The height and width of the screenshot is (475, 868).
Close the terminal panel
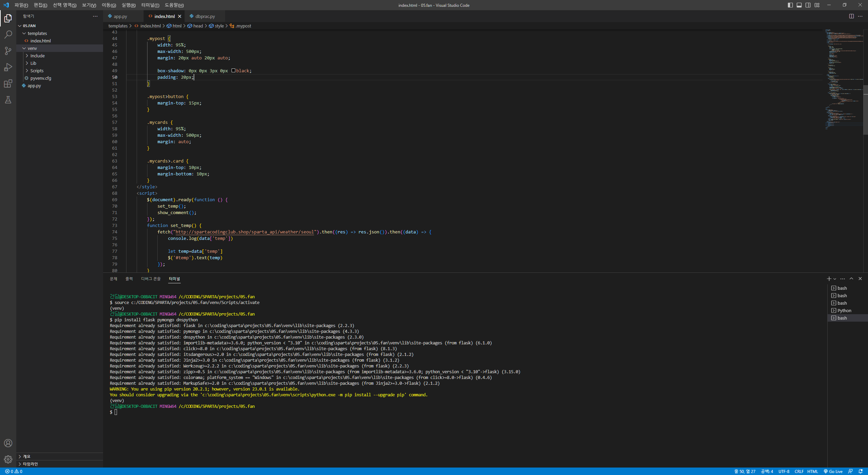coord(860,279)
